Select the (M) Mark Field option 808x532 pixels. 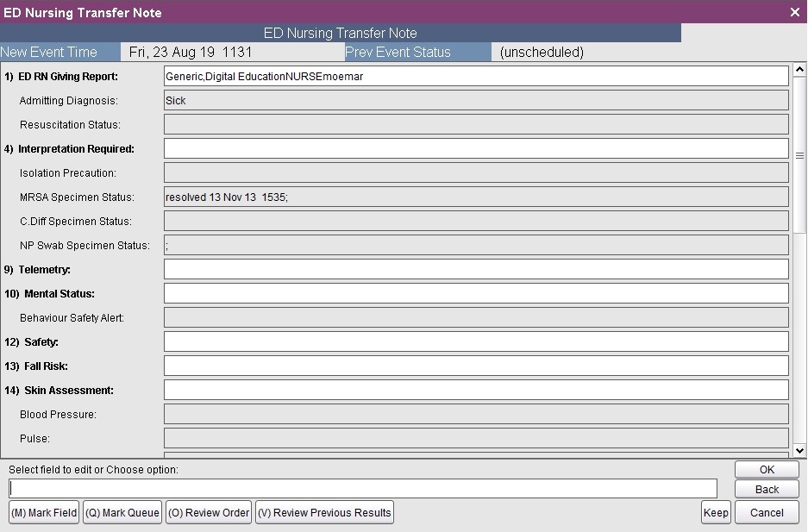[43, 511]
